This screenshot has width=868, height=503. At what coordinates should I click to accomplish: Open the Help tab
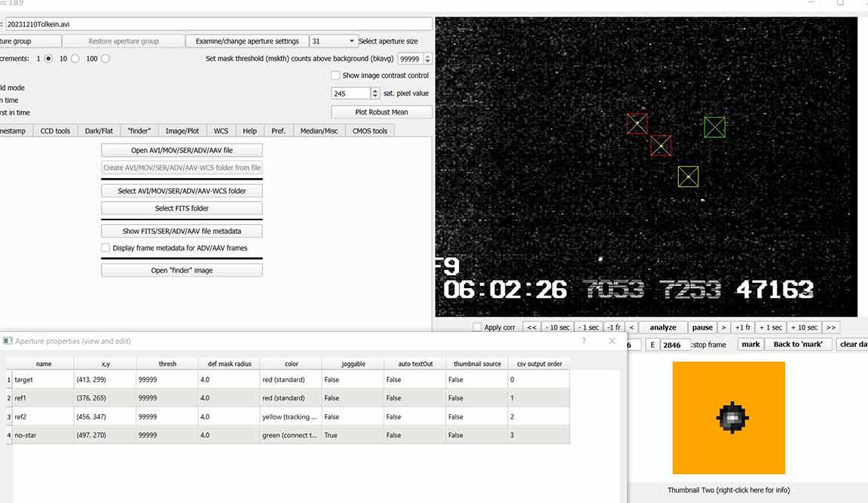249,130
